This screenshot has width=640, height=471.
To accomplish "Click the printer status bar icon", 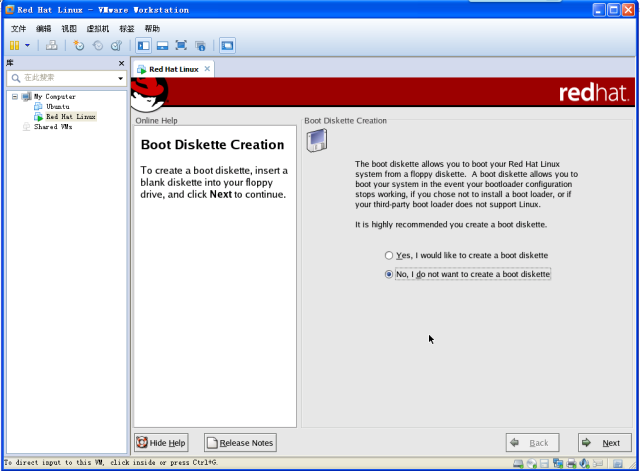I will tap(571, 464).
